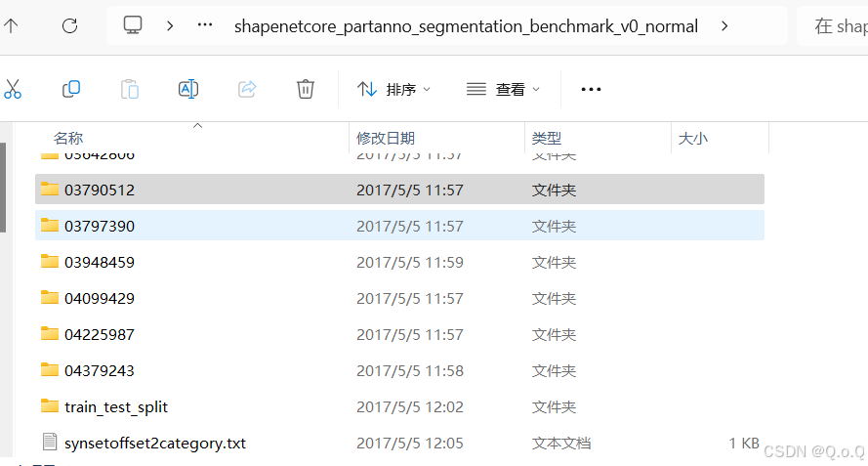The image size is (868, 466).
Task: Click the Rename icon
Action: coord(188,89)
